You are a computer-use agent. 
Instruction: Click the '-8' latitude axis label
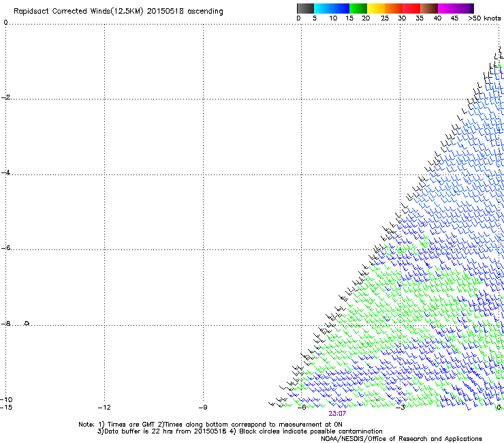coord(5,323)
